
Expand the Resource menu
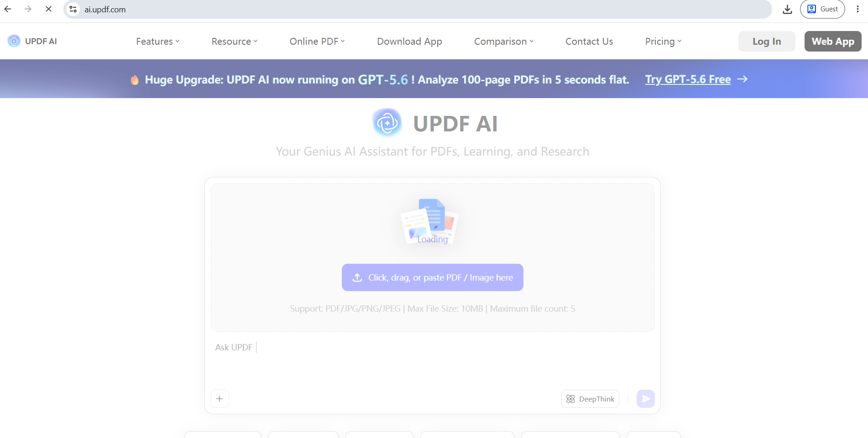(235, 42)
